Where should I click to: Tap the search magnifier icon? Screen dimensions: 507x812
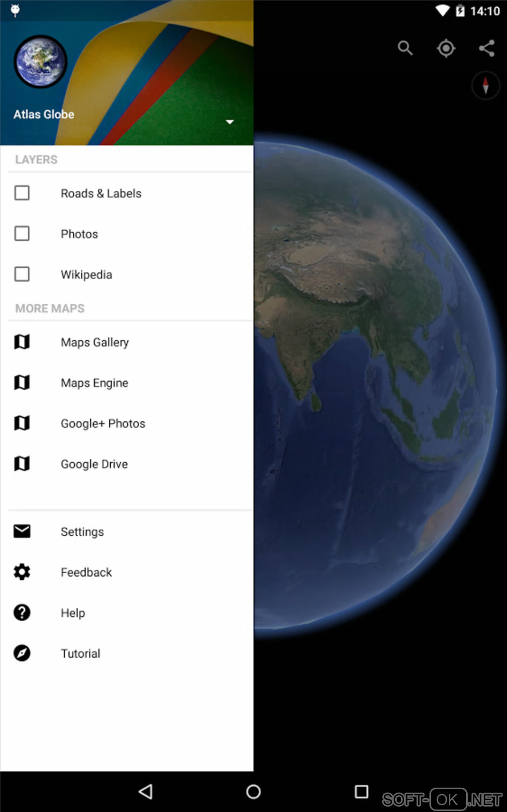point(405,48)
